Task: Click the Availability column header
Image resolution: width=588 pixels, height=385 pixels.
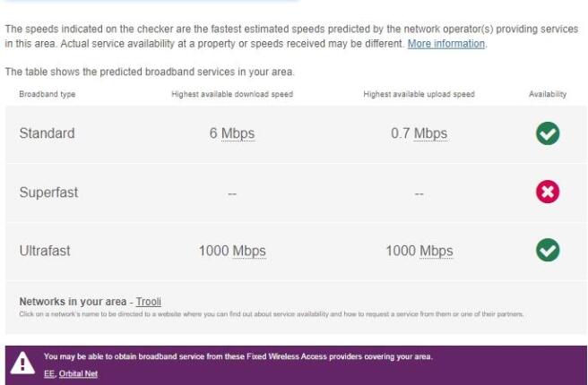Action: (547, 94)
